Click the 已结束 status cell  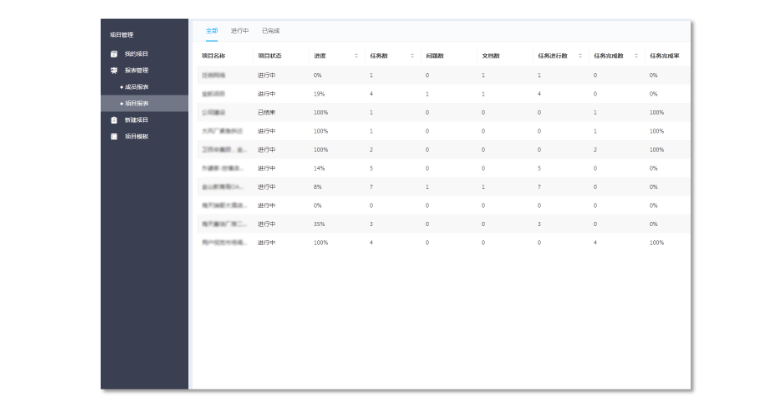(266, 112)
